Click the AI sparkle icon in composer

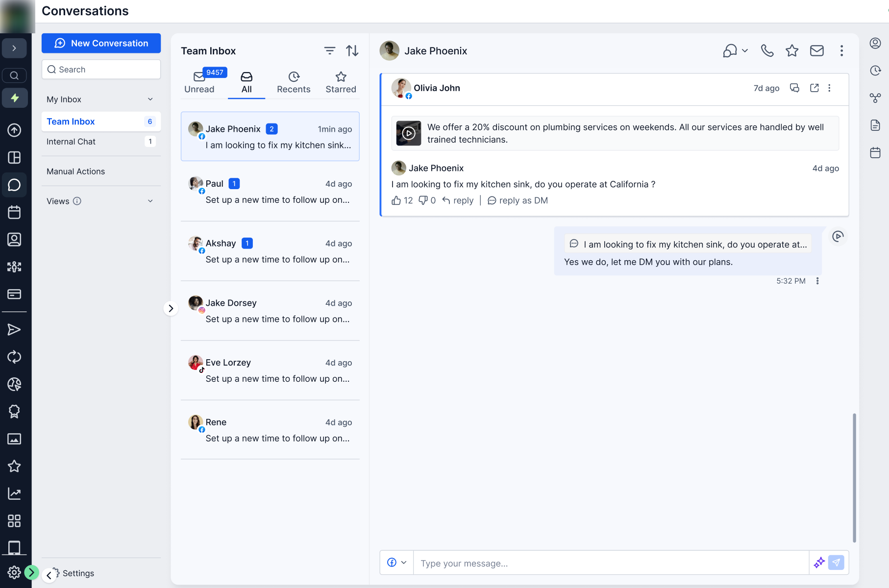[x=819, y=563]
